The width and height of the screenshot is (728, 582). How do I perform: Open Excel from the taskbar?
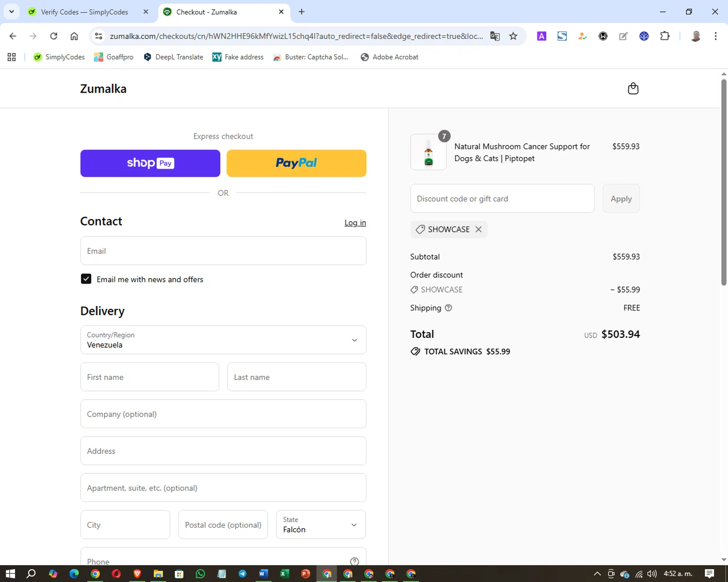(x=284, y=574)
